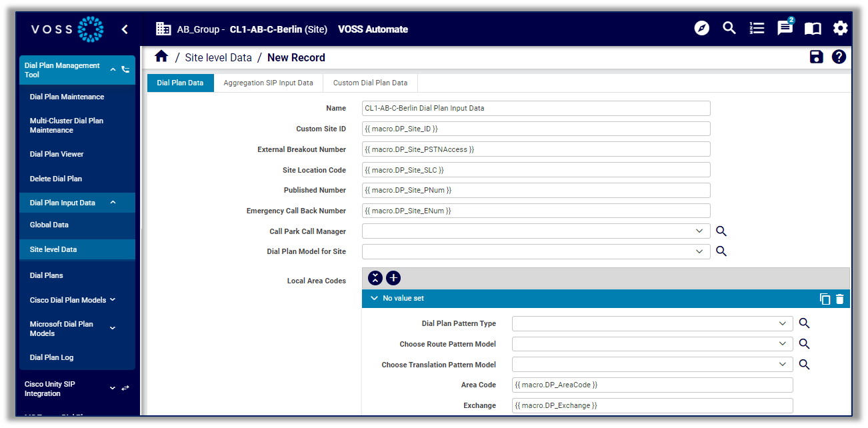This screenshot has height=428, width=868.
Task: Search Call Park Call Manager via magnifier icon
Action: tap(721, 231)
